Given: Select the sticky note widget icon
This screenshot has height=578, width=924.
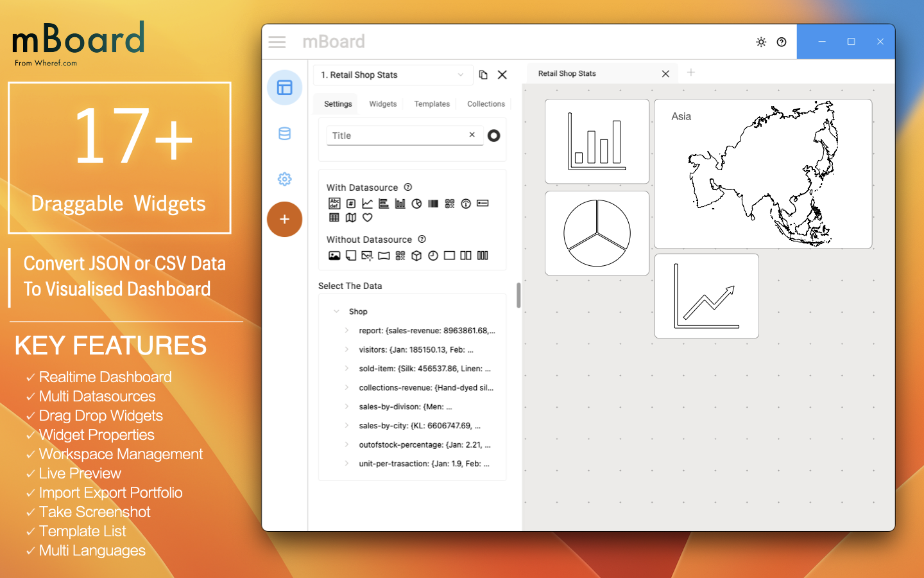Looking at the screenshot, I should pos(351,256).
